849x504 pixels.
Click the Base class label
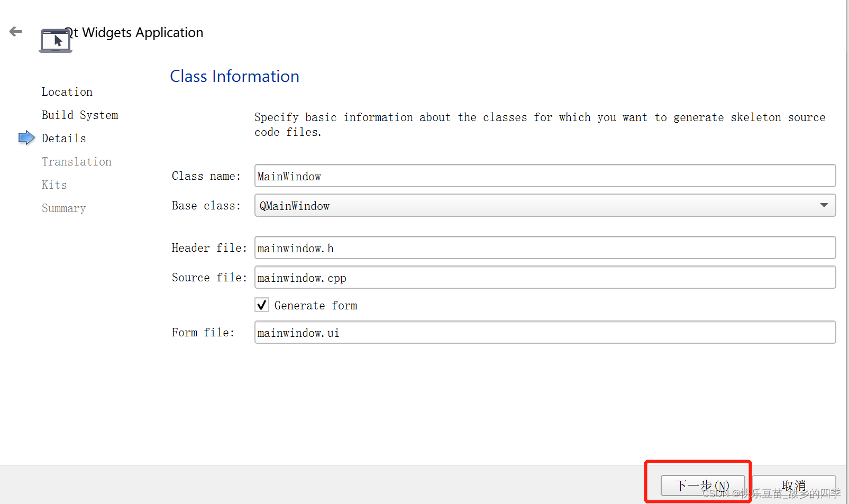tap(206, 206)
